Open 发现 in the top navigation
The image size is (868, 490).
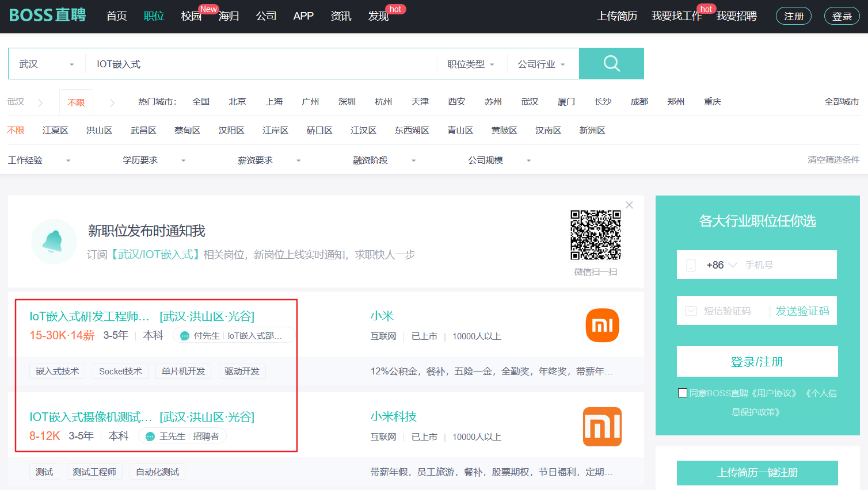378,16
